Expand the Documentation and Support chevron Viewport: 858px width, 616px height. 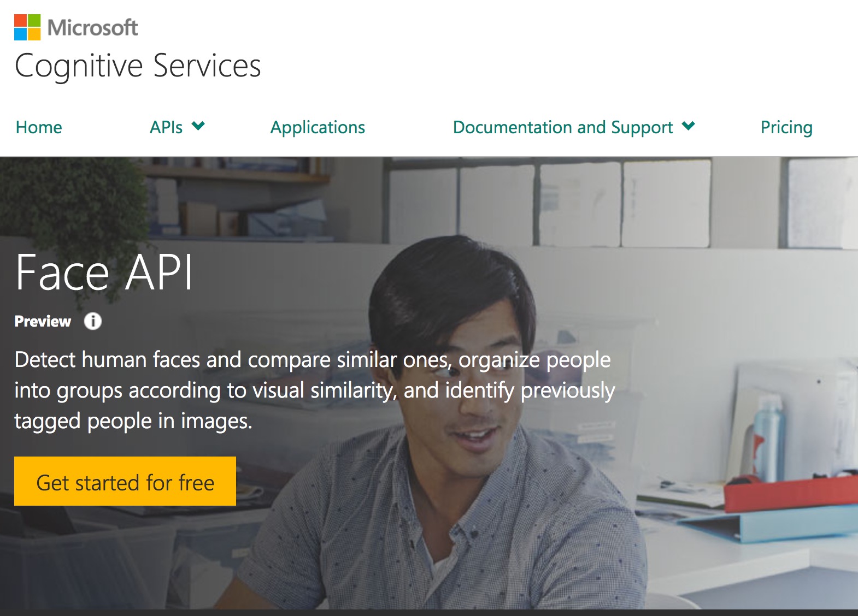click(x=689, y=126)
